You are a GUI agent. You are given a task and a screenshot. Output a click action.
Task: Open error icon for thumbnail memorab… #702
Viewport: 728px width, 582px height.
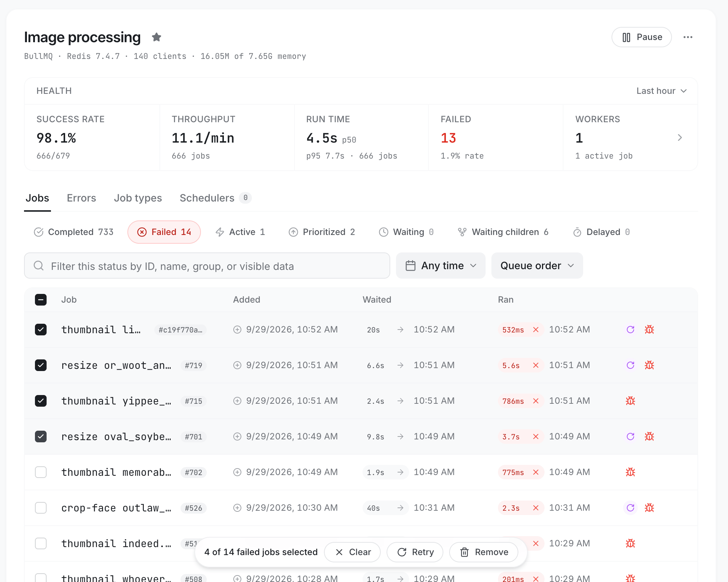[x=630, y=472]
